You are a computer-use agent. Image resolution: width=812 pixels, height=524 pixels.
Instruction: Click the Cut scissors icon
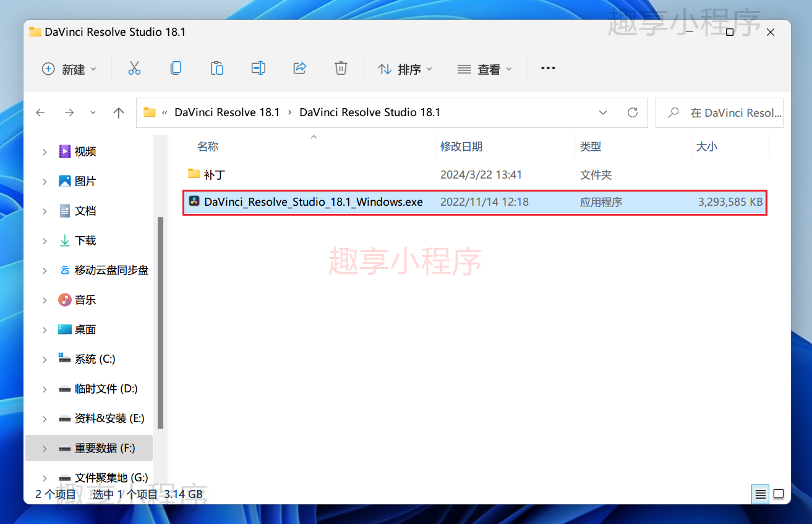(134, 69)
